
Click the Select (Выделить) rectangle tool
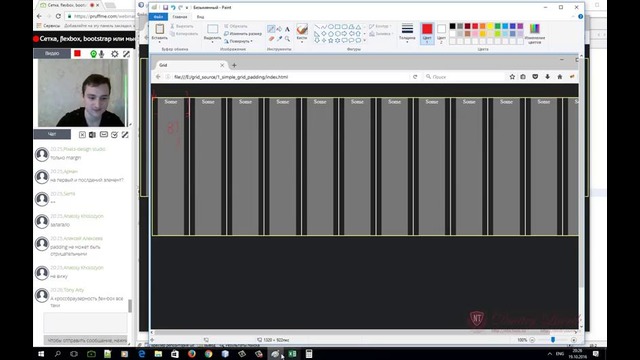point(213,29)
